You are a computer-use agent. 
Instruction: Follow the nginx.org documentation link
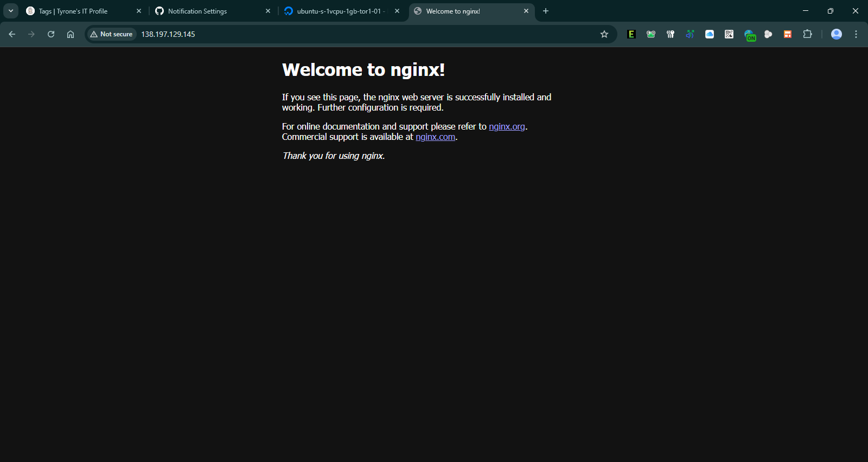[507, 126]
